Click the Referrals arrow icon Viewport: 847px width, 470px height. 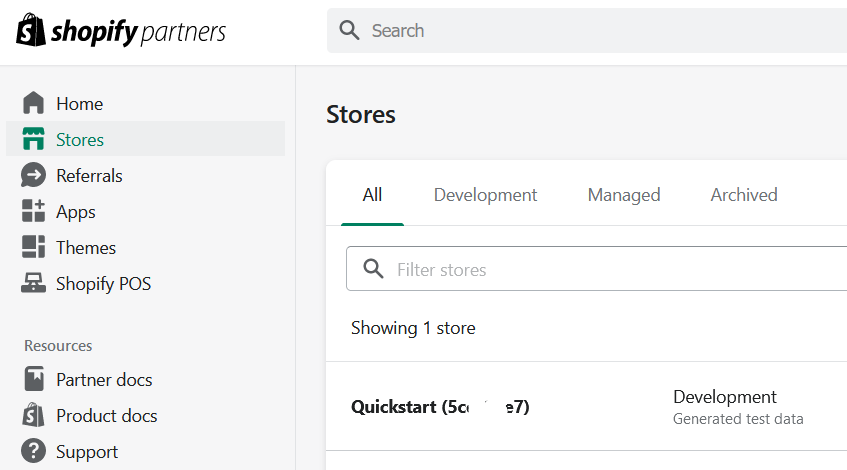pos(34,176)
